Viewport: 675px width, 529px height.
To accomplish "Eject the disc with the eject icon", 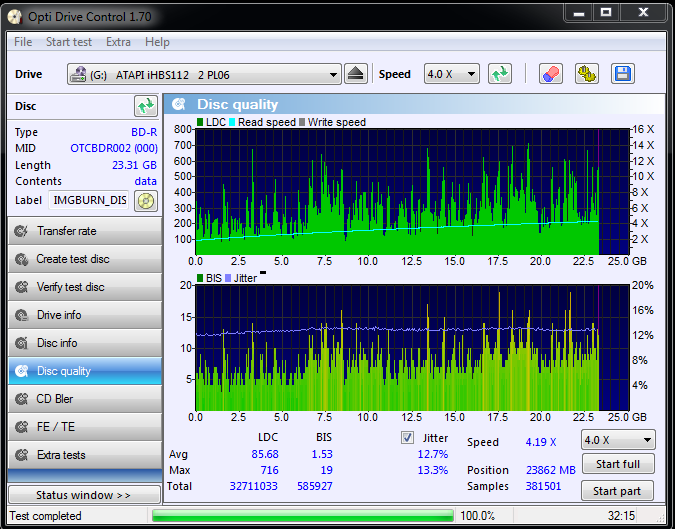I will (x=356, y=74).
